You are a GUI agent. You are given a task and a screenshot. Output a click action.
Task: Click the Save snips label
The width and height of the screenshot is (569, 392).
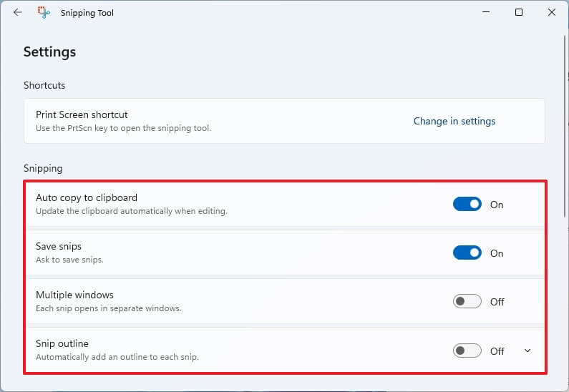59,246
